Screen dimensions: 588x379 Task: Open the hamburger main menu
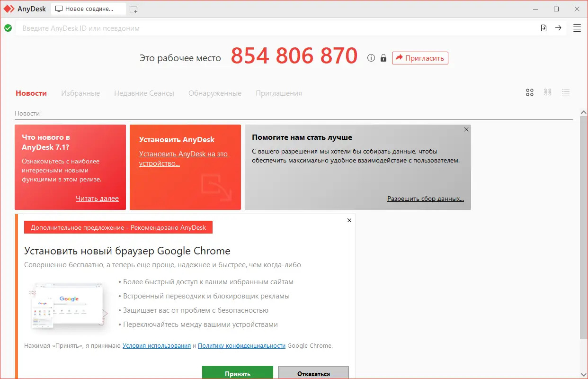coord(577,28)
